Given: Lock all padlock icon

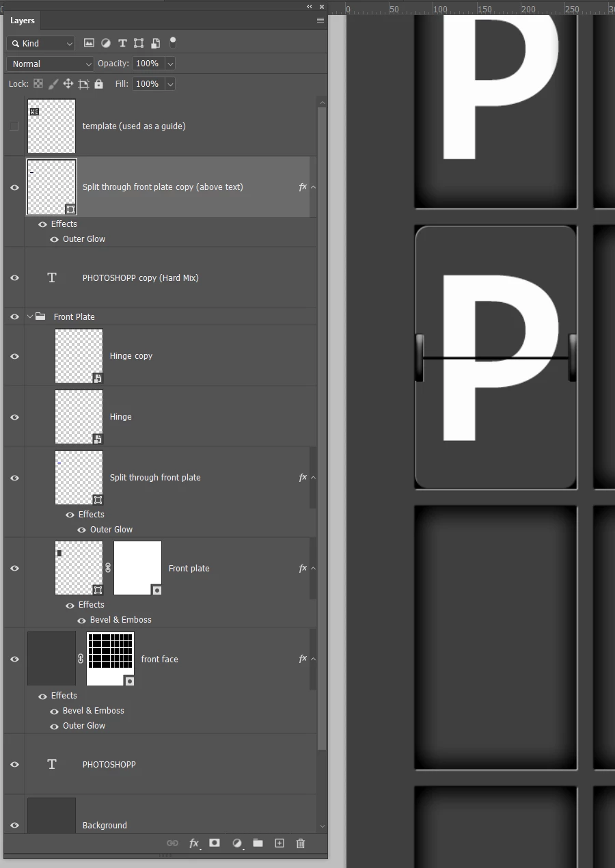Looking at the screenshot, I should (98, 84).
